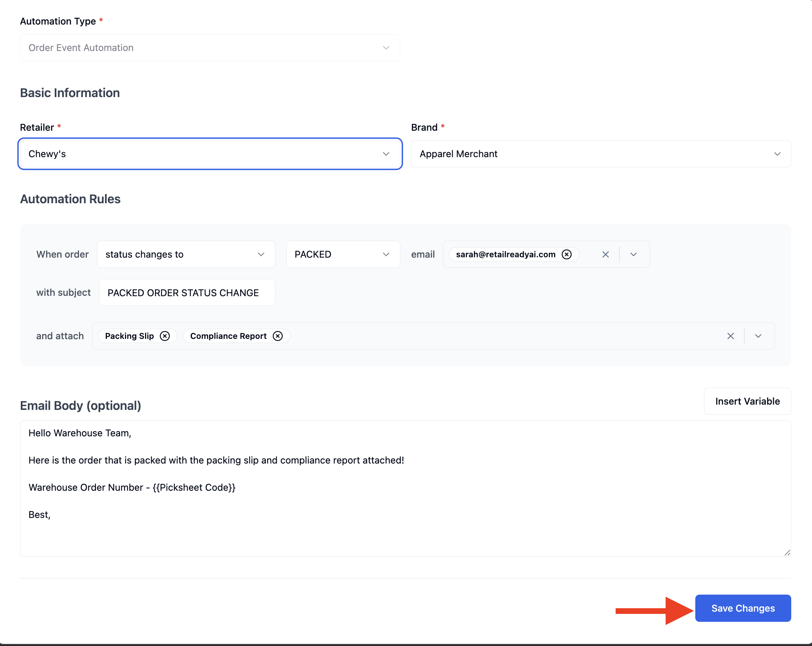The width and height of the screenshot is (812, 646).
Task: Open the Retailer dropdown showing Chewy's
Action: point(210,154)
